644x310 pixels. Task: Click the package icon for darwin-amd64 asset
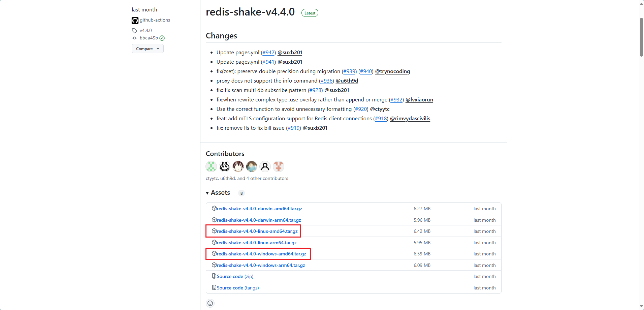214,209
